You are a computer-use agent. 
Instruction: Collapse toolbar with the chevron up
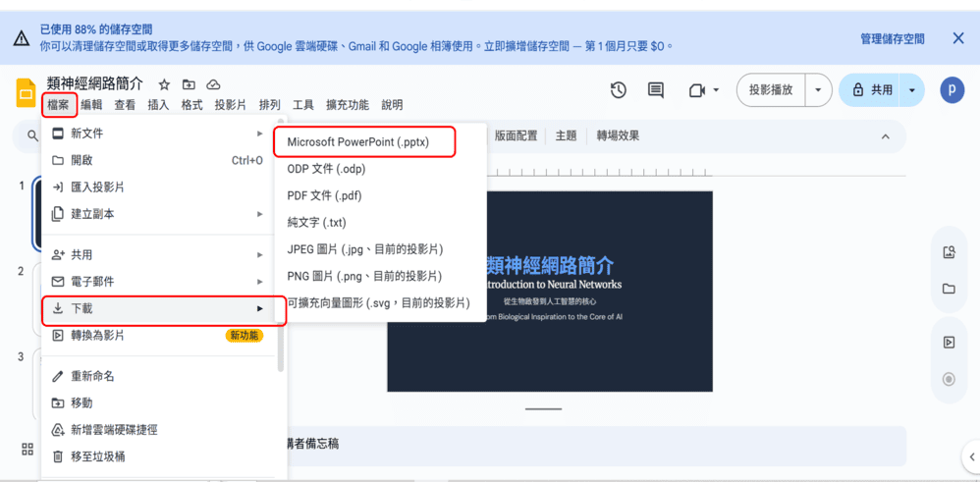(885, 136)
